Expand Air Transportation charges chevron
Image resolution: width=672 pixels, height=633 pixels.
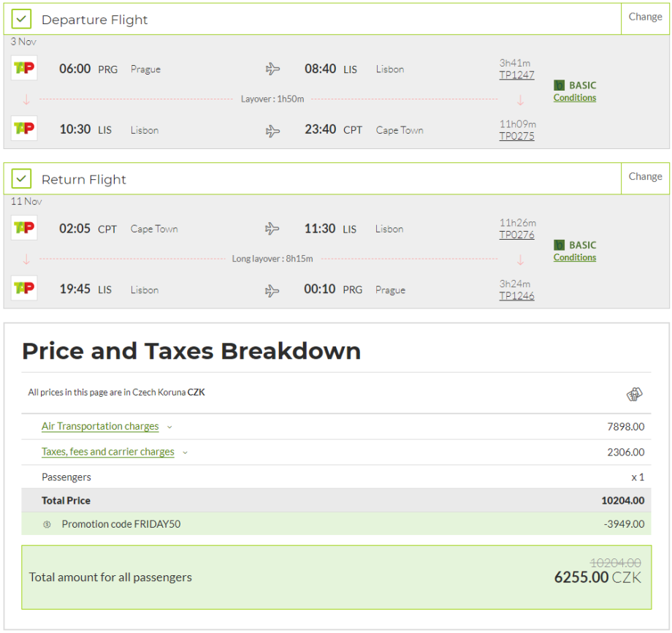coord(169,427)
